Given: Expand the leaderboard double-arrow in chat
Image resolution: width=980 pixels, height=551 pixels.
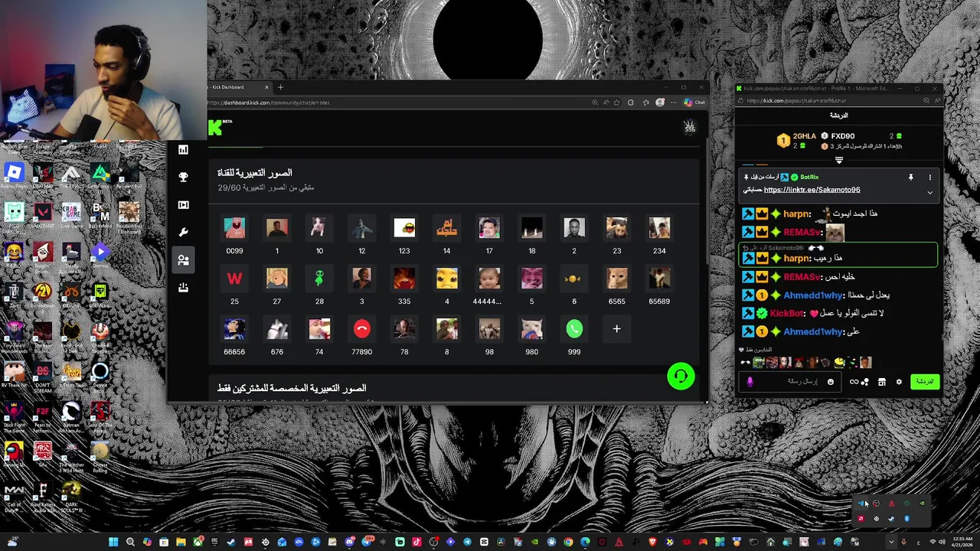Looking at the screenshot, I should point(839,160).
